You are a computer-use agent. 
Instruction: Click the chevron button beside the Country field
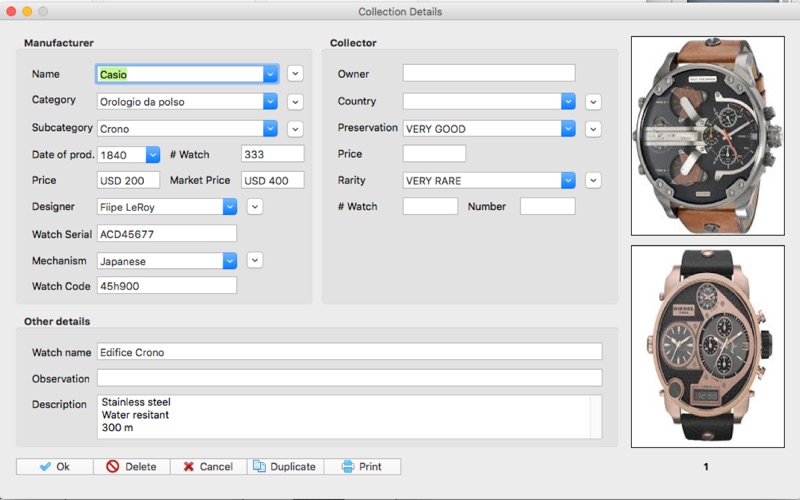593,102
